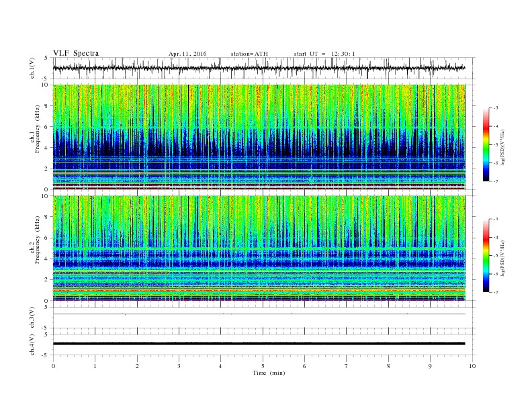
Task: Click the time axis tick label '9'
Action: 430,366
